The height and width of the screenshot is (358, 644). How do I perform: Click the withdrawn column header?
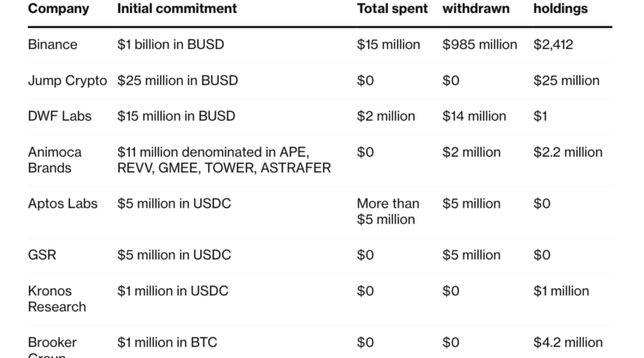coord(475,10)
